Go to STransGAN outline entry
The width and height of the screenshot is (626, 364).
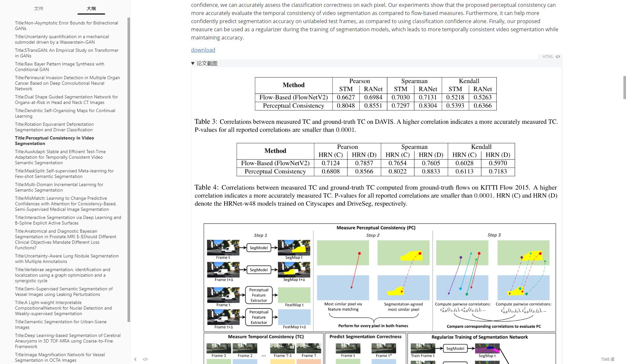67,53
